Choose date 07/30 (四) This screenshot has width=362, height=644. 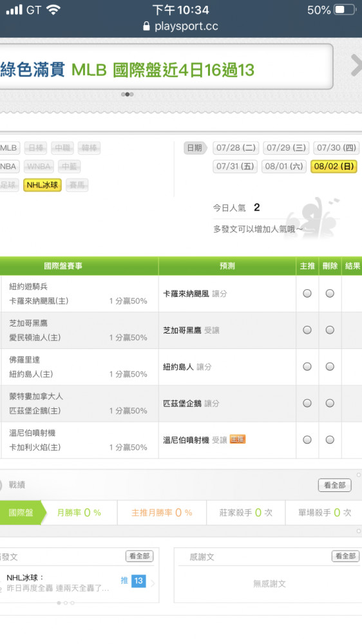336,148
